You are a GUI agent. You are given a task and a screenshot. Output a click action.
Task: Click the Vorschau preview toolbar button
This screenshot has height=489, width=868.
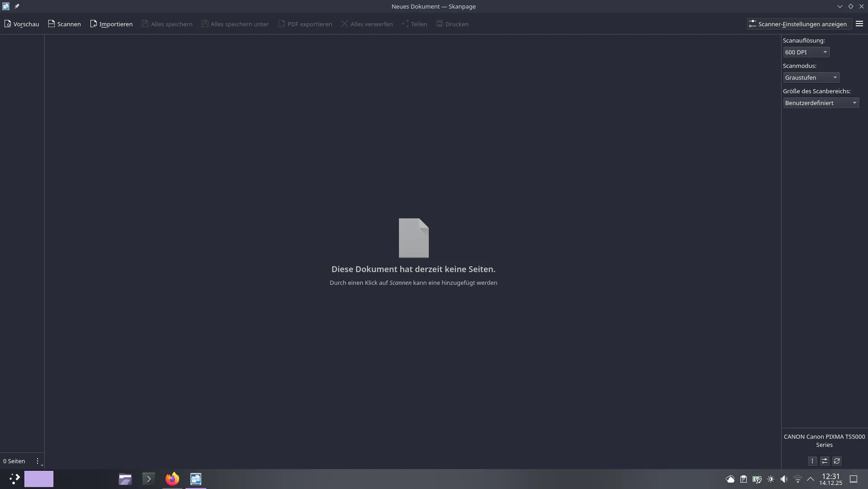(22, 24)
